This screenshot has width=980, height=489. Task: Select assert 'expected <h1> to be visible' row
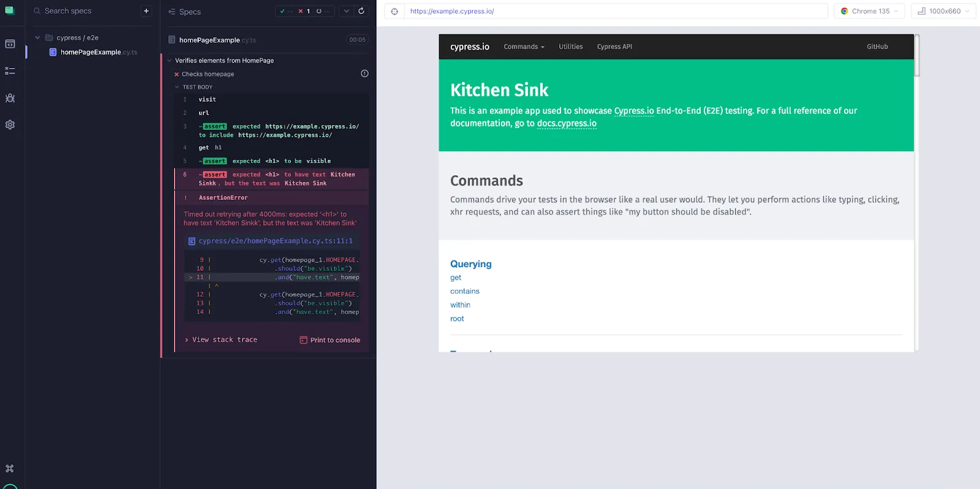click(x=272, y=161)
